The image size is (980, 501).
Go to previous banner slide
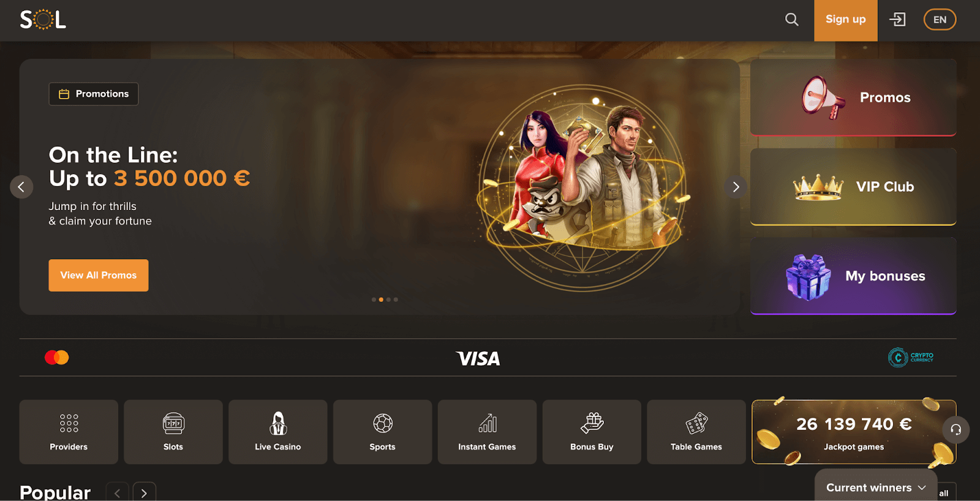click(21, 187)
